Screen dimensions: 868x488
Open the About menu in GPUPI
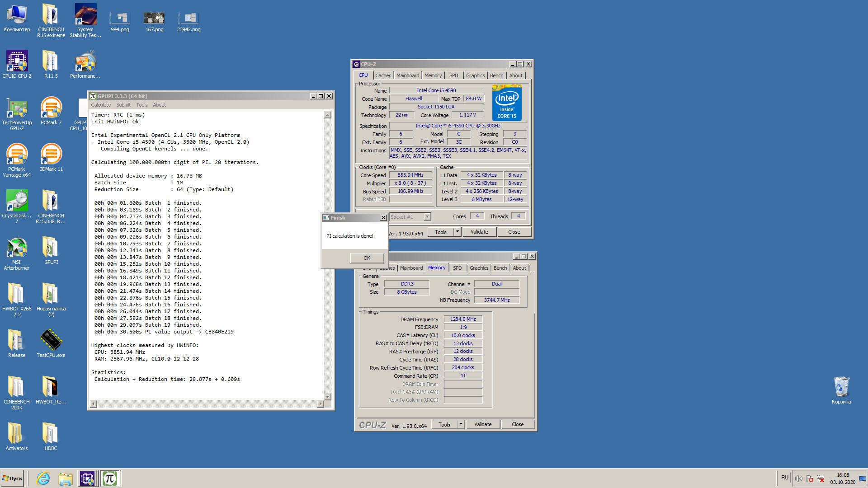coord(160,105)
